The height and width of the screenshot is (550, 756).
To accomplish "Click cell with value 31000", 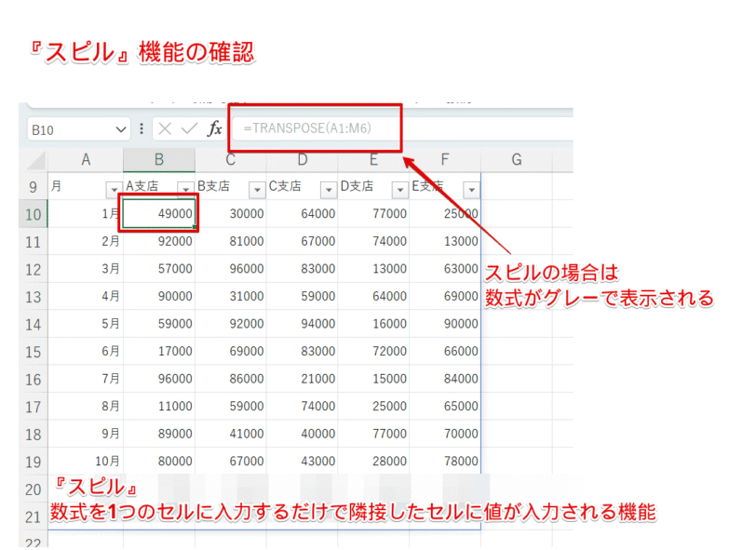I will point(231,296).
